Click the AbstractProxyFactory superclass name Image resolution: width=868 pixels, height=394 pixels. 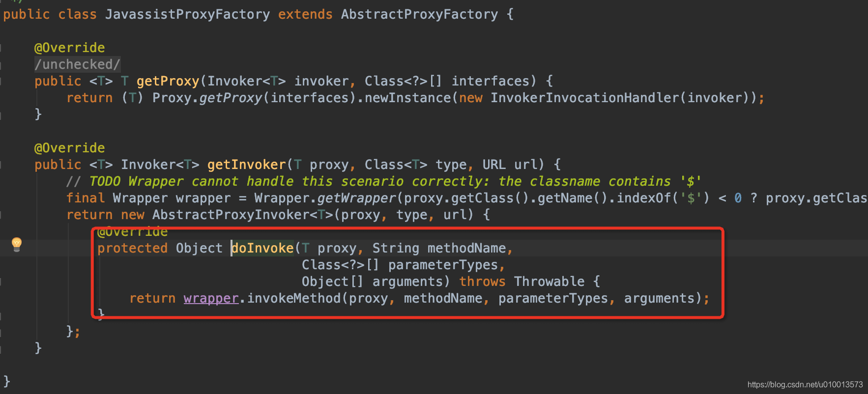click(x=419, y=14)
